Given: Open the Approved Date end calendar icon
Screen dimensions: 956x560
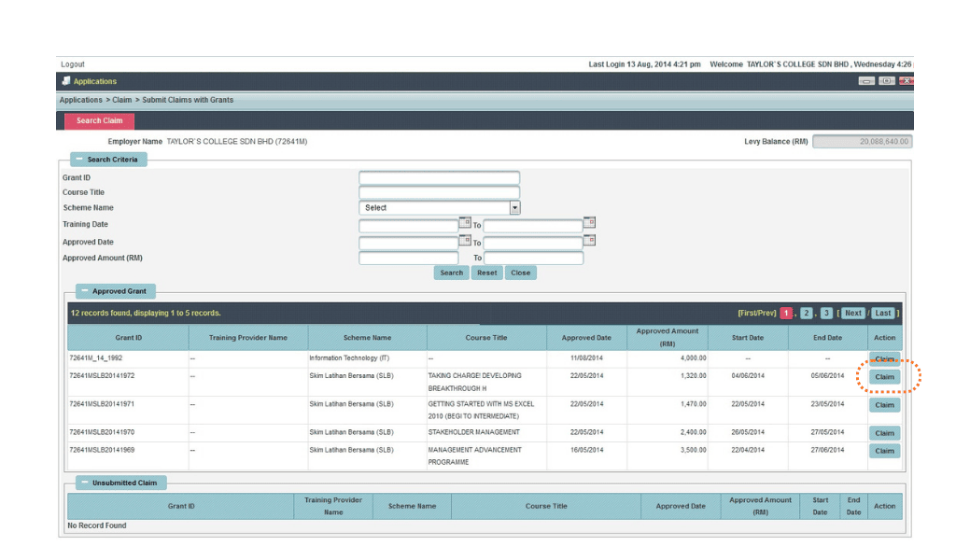Looking at the screenshot, I should point(589,240).
